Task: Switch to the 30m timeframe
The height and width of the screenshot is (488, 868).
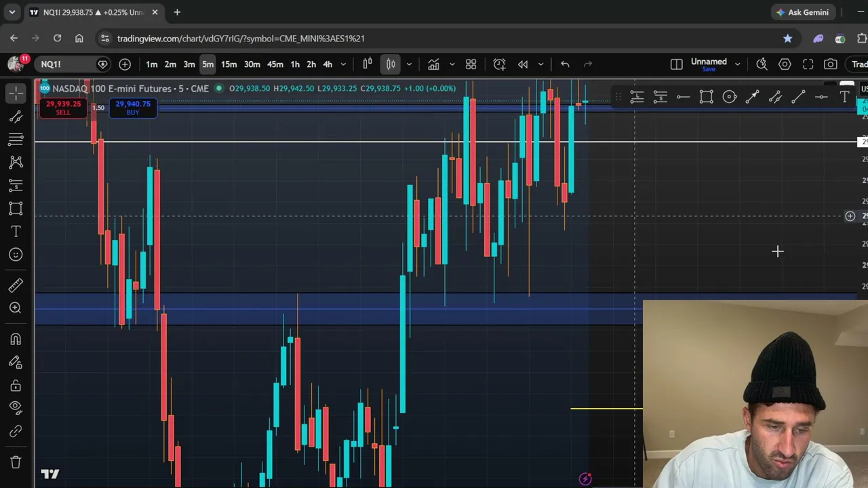Action: pyautogui.click(x=252, y=64)
